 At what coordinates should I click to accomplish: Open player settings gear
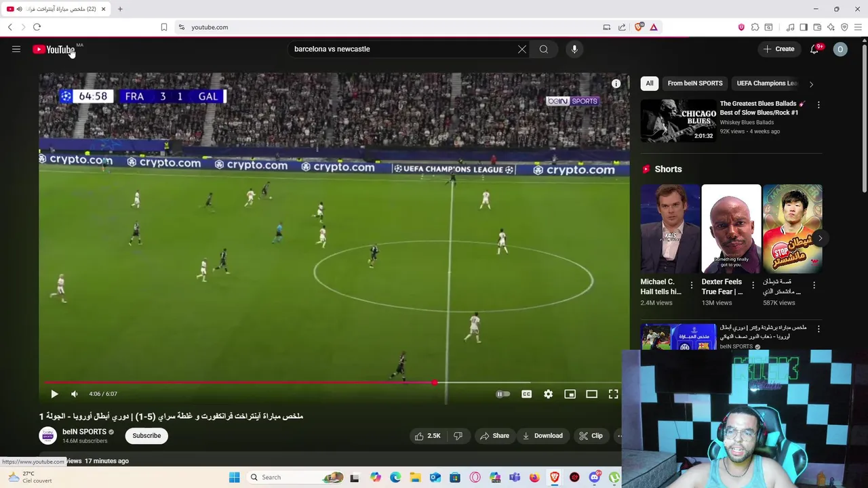[548, 394]
